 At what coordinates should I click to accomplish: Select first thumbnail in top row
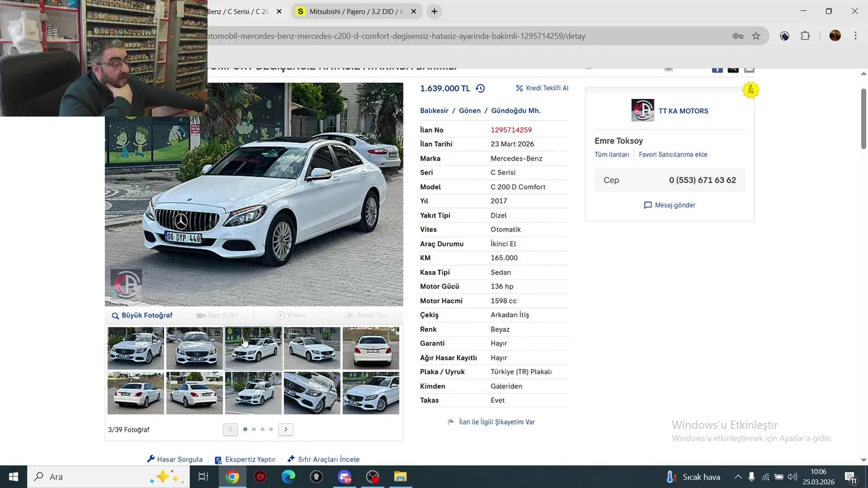[136, 348]
